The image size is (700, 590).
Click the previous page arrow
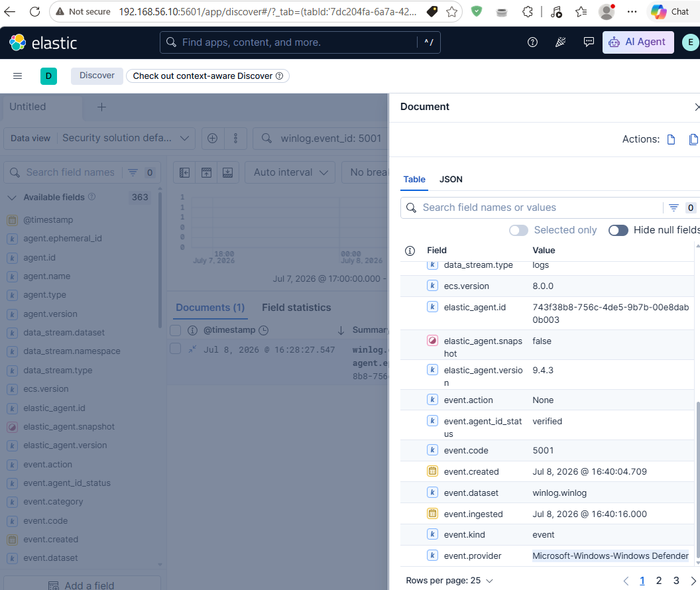(626, 581)
